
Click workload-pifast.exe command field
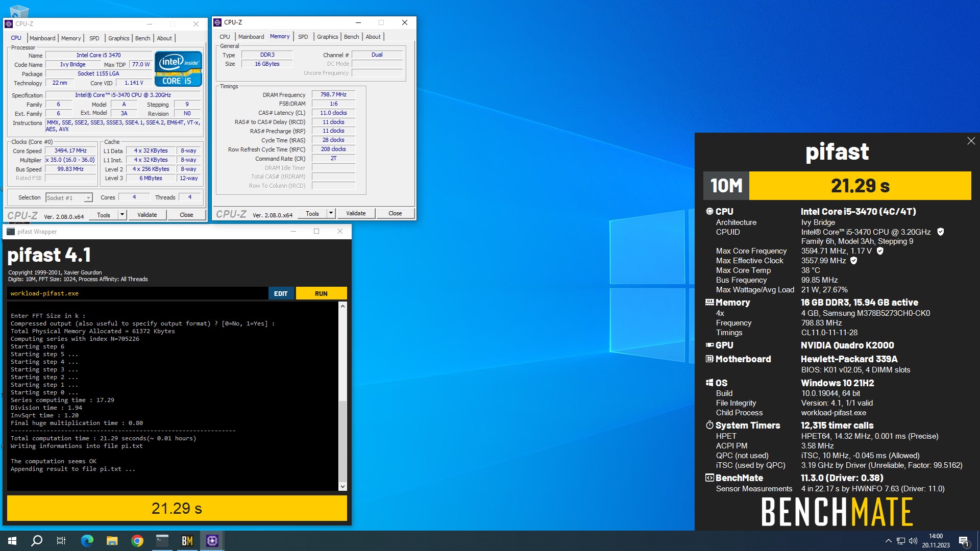click(x=137, y=293)
